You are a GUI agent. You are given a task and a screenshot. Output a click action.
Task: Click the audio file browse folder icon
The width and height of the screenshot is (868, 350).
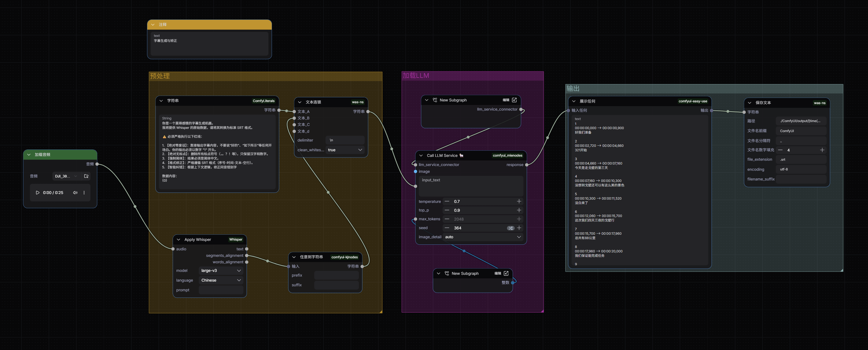[x=86, y=176]
